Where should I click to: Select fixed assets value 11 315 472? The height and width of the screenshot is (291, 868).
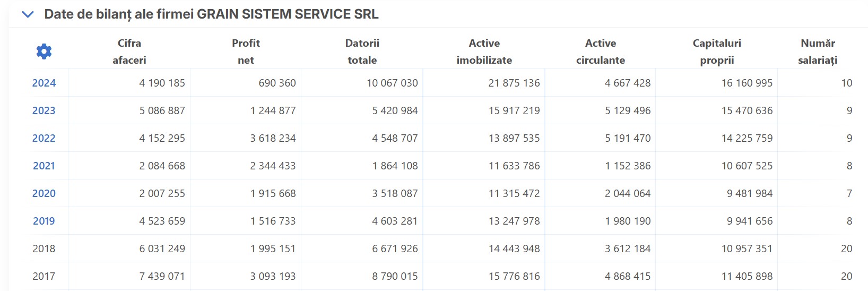pos(514,193)
